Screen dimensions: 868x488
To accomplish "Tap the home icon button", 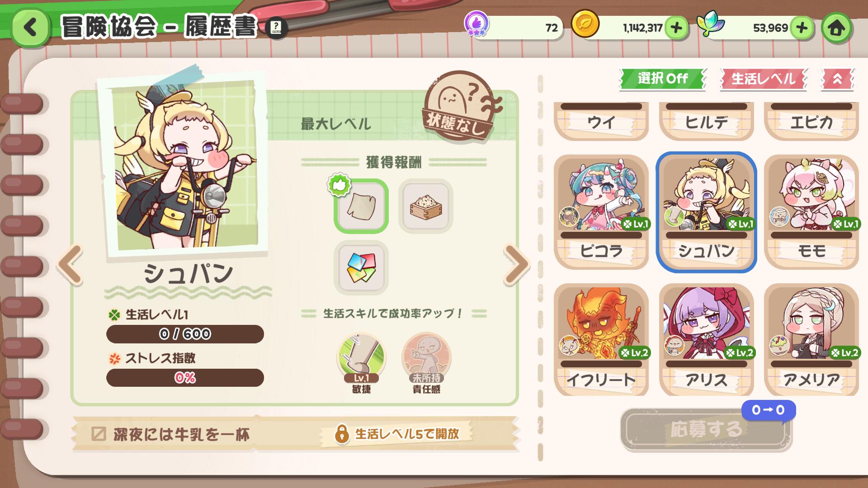I will coord(836,28).
